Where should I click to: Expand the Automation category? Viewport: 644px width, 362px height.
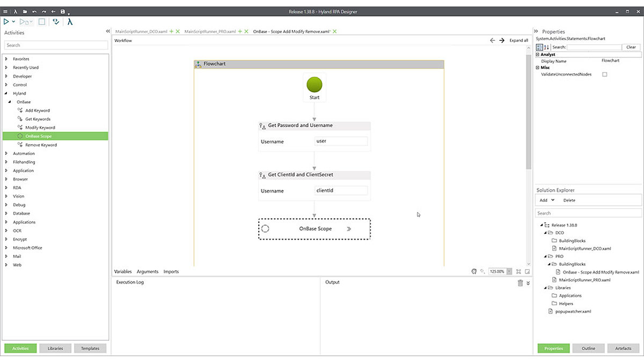tap(6, 153)
